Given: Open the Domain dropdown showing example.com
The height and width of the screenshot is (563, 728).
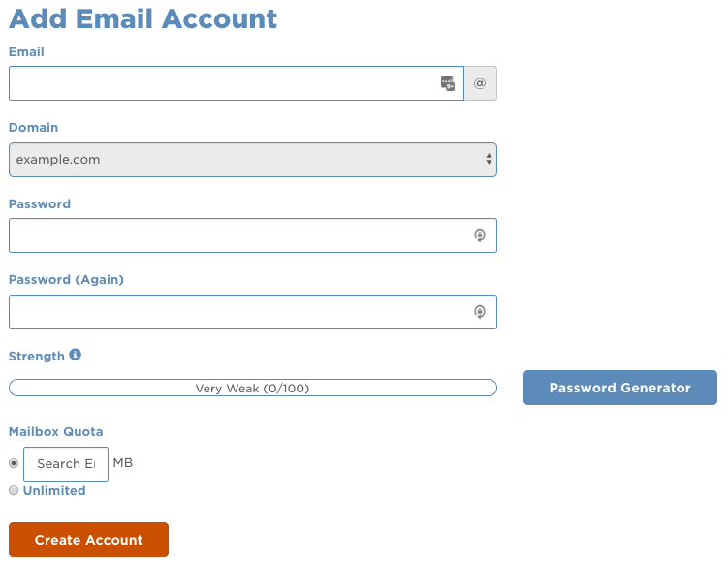Looking at the screenshot, I should coord(253,160).
